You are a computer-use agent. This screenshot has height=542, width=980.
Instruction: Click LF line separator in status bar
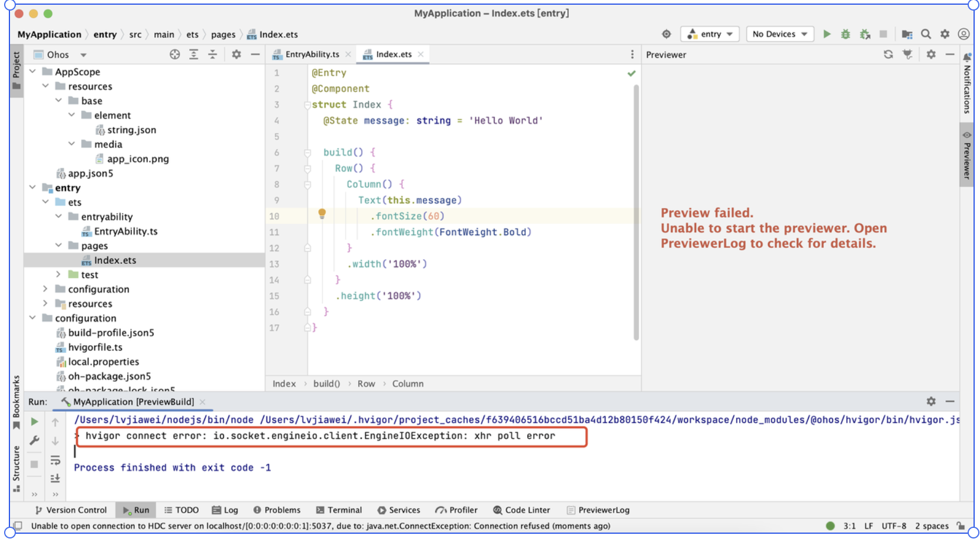(869, 526)
